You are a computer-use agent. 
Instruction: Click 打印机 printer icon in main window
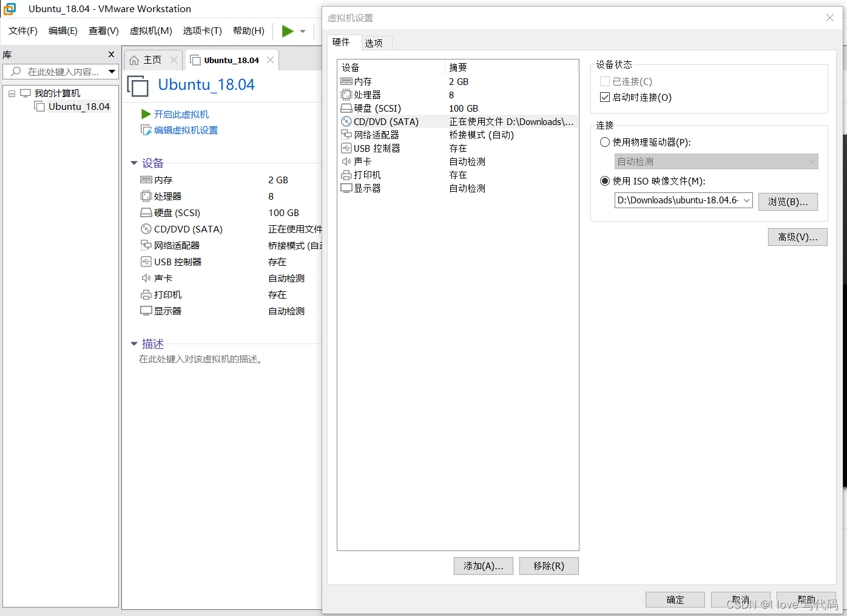[146, 294]
